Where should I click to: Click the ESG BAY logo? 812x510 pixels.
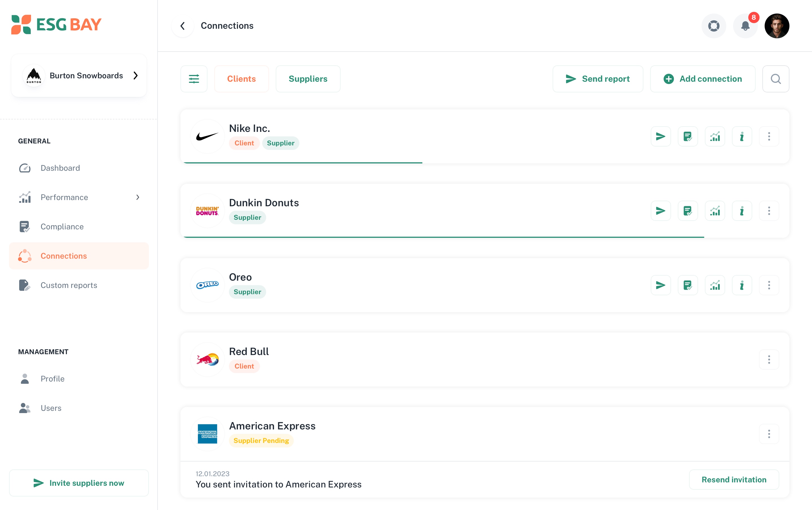click(56, 25)
